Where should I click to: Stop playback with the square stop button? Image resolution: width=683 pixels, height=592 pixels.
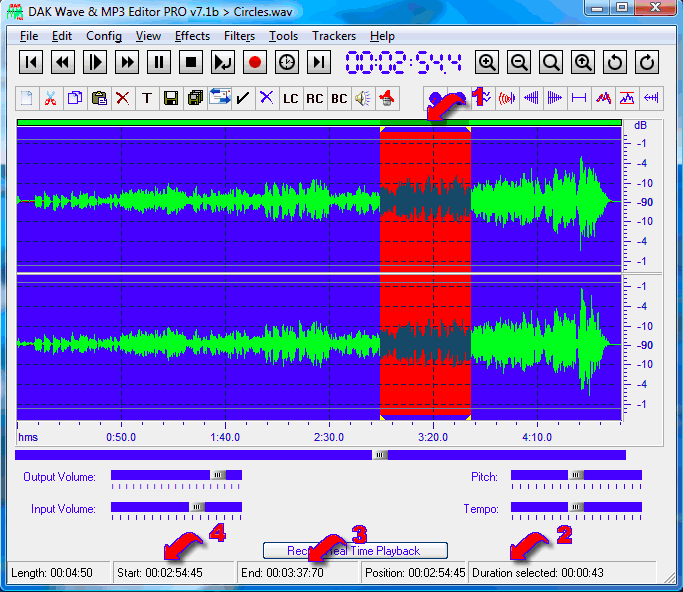pos(191,62)
